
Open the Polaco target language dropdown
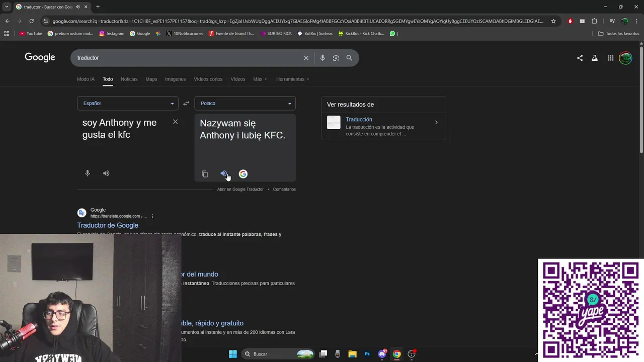(245, 103)
